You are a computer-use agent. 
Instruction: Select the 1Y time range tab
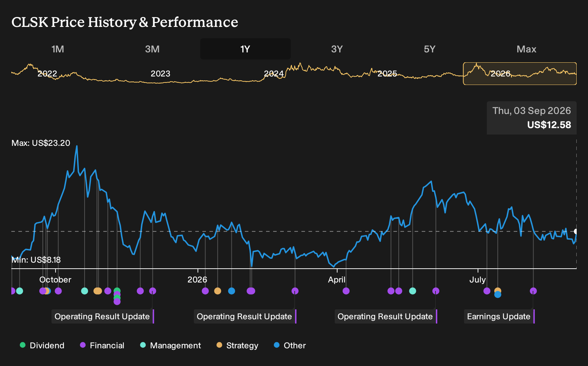coord(245,49)
